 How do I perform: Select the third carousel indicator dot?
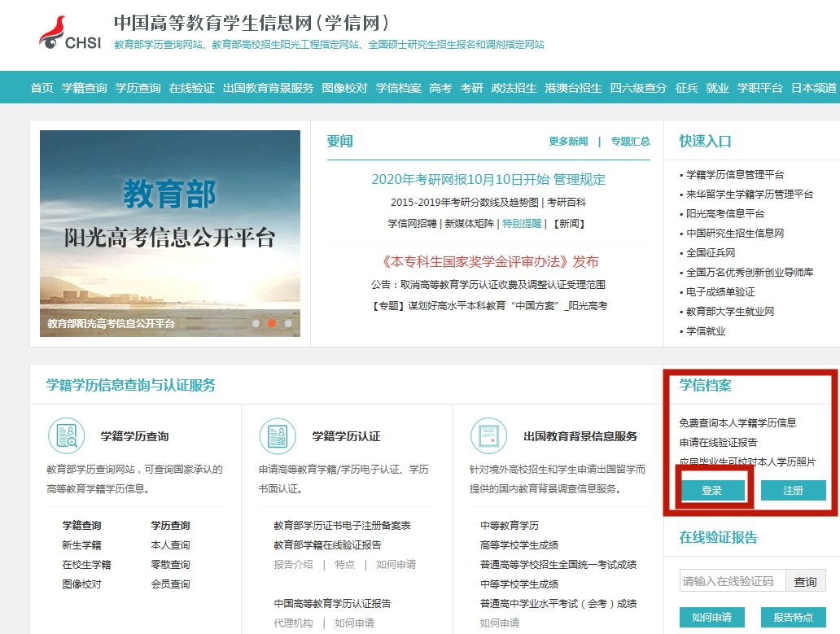pyautogui.click(x=288, y=323)
